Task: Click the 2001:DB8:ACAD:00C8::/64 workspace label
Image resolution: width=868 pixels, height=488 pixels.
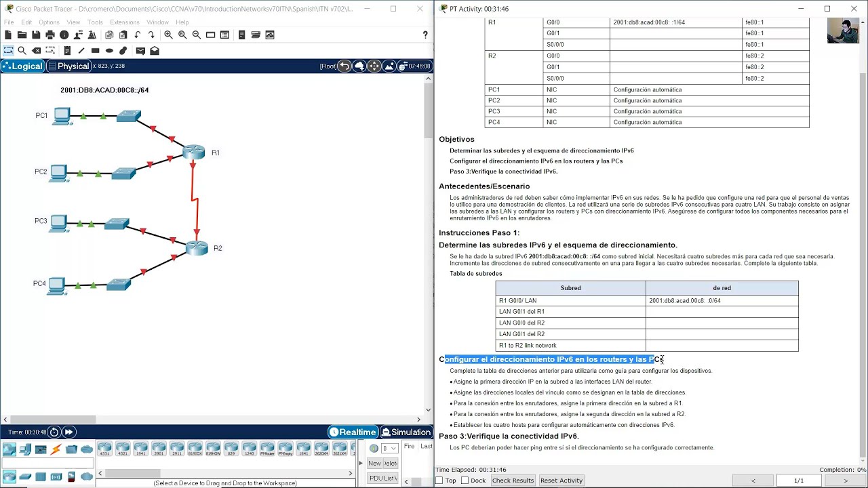Action: (x=104, y=90)
